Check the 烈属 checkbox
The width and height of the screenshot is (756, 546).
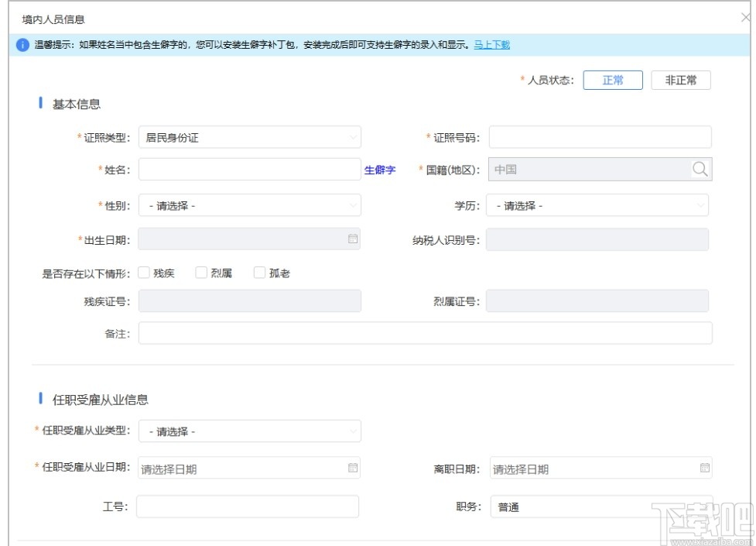(200, 273)
